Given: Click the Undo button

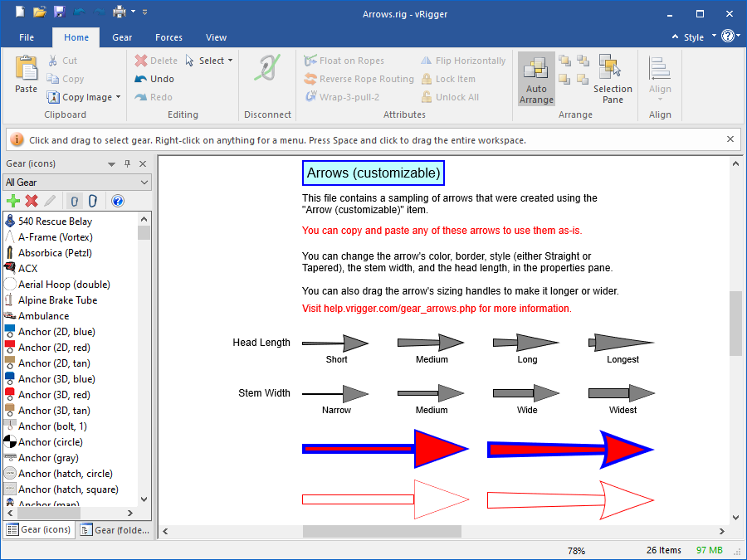Looking at the screenshot, I should coord(154,79).
